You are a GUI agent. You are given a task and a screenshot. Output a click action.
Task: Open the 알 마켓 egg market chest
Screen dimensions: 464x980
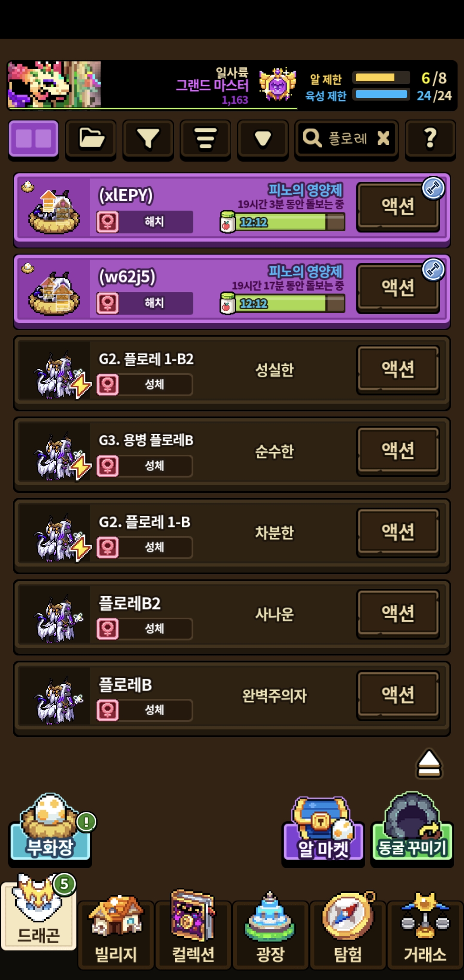tap(323, 830)
